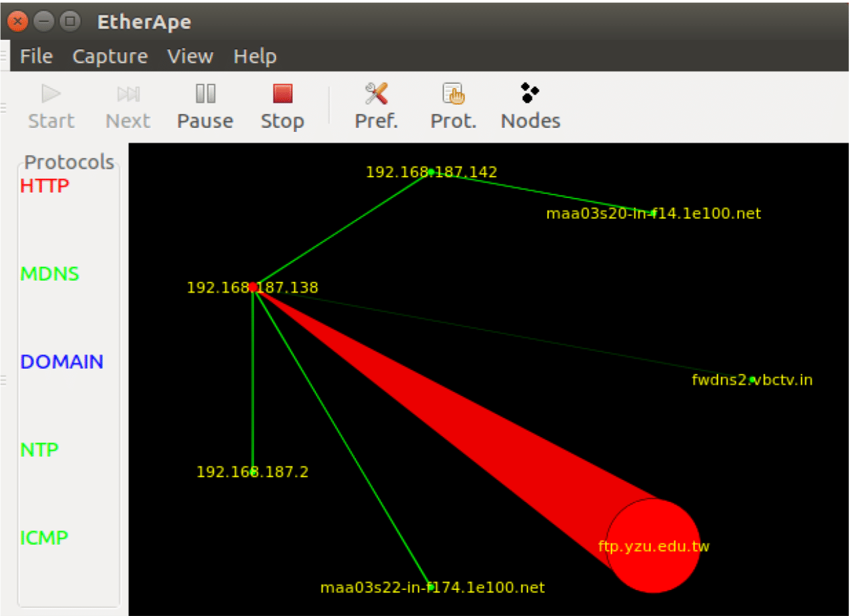Open the View menu

pyautogui.click(x=190, y=57)
